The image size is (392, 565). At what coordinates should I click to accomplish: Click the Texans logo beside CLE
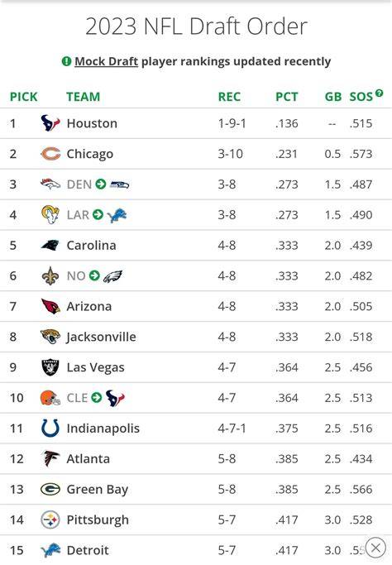pyautogui.click(x=115, y=398)
